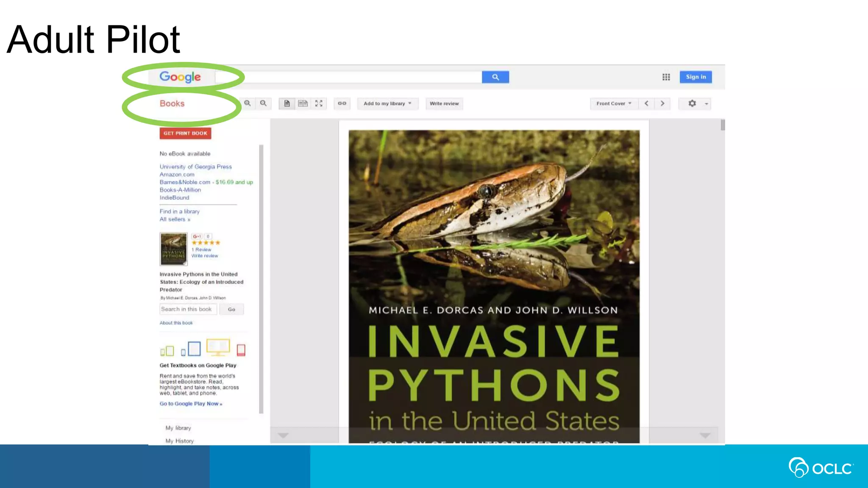
Task: Click the blue search magnifier button
Action: point(495,77)
